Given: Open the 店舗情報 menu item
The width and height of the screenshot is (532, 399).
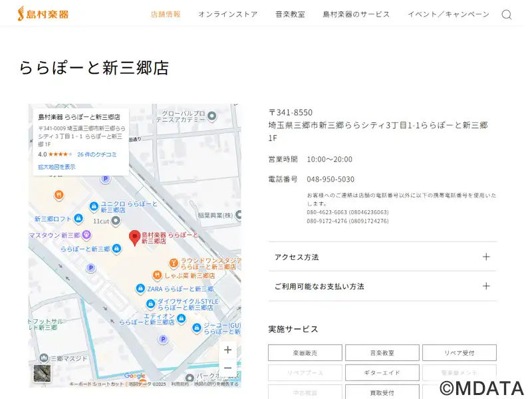Looking at the screenshot, I should point(166,14).
